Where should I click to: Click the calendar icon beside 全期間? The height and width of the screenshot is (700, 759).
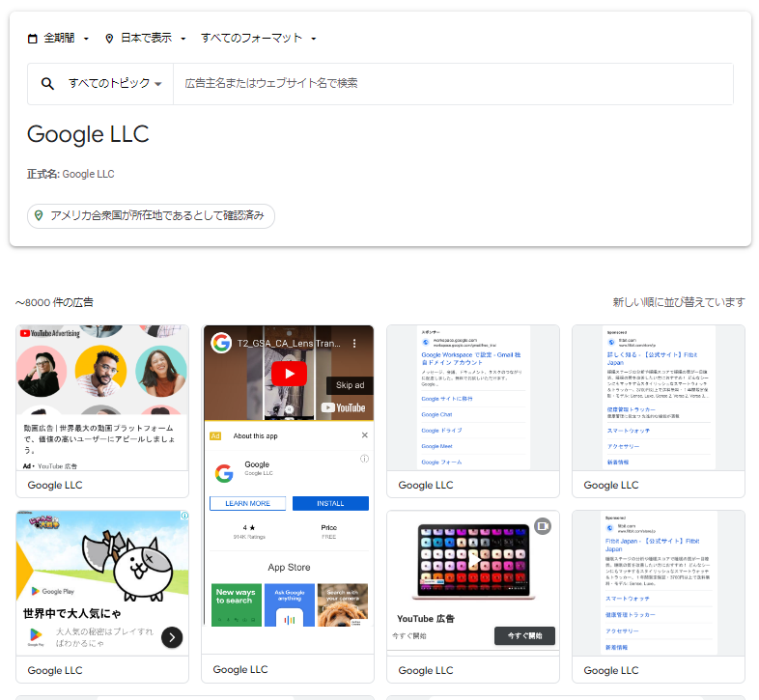[x=33, y=39]
